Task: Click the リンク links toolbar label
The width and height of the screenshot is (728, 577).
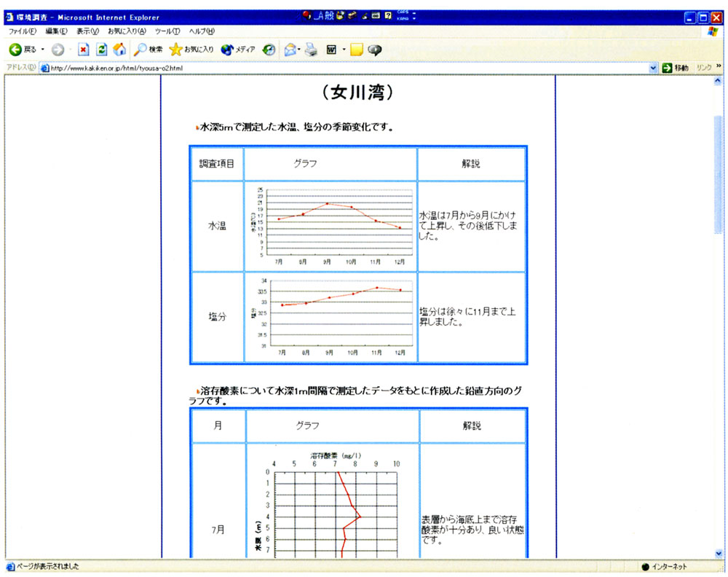Action: 703,68
